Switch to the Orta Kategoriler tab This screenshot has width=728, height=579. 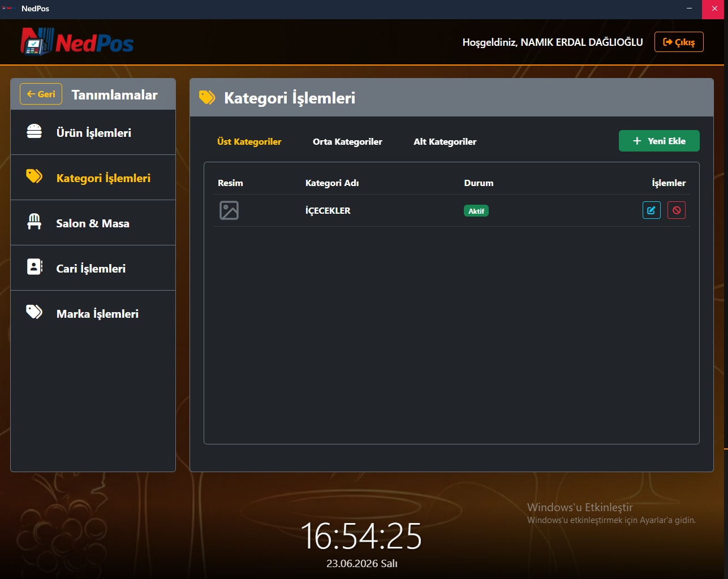tap(347, 141)
